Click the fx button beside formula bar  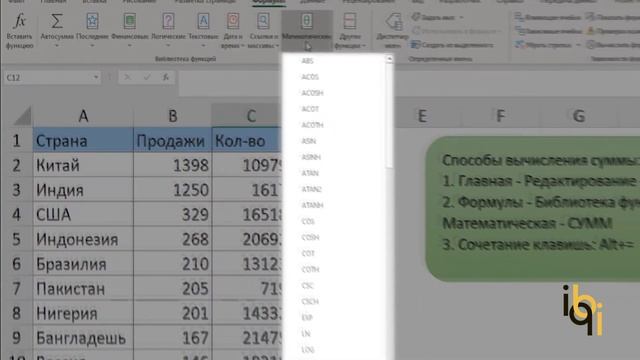(x=166, y=77)
